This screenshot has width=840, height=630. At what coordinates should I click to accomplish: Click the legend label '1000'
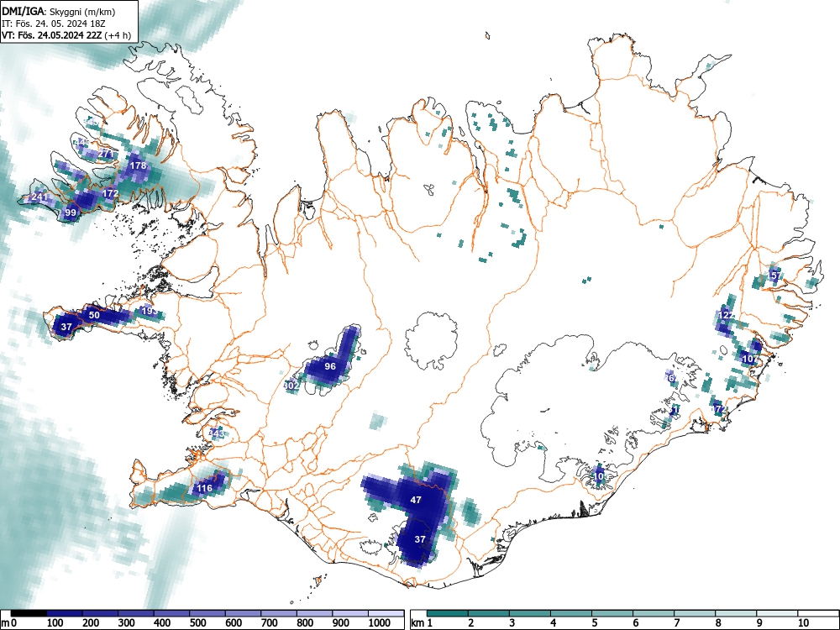(381, 623)
